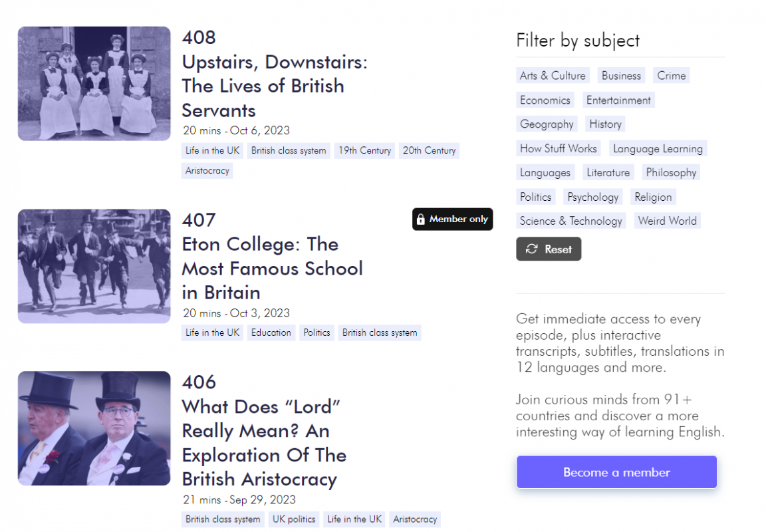This screenshot has height=532, width=766.
Task: Open episode title Upstairs, Downstairs
Action: click(x=274, y=86)
